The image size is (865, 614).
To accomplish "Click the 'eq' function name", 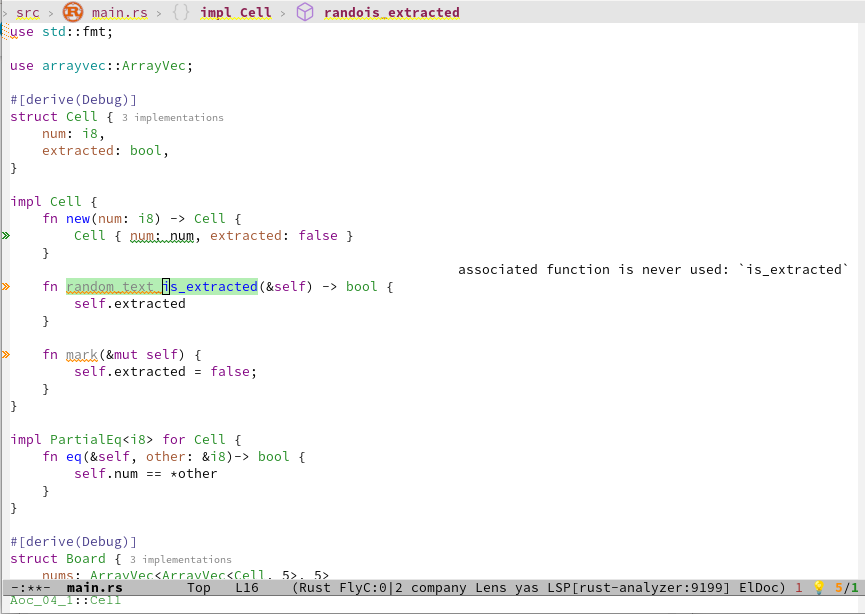I will pos(74,457).
